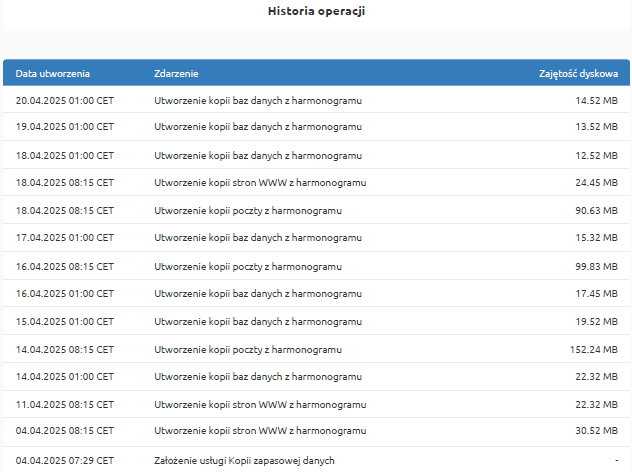The height and width of the screenshot is (472, 632).
Task: Click the "Zajętość dyskowa" column header
Action: (578, 74)
